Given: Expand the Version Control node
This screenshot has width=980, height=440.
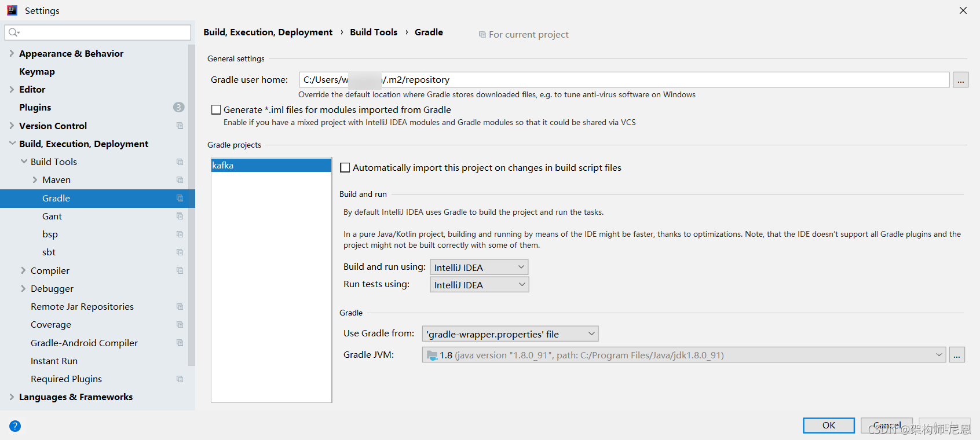Looking at the screenshot, I should (12, 126).
